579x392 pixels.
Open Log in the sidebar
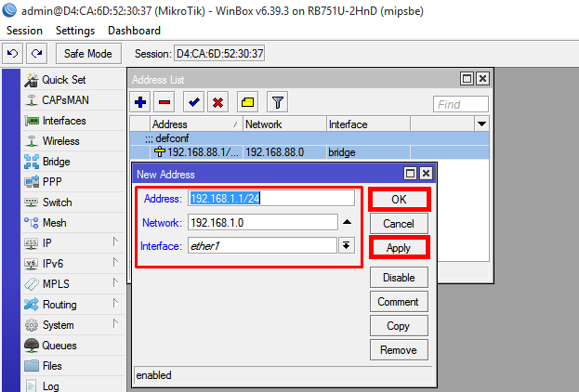73,385
